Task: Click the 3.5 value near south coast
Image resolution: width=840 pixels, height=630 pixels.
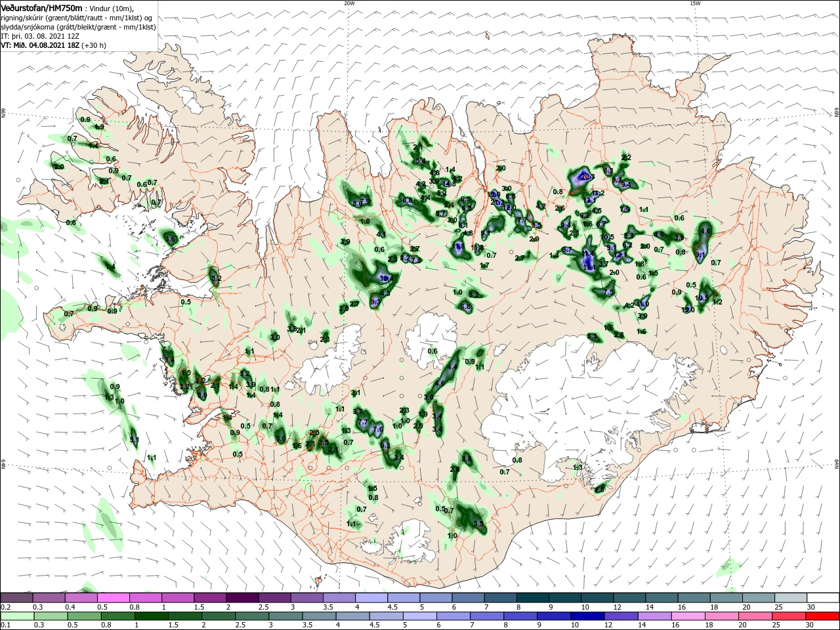Action: (478, 524)
